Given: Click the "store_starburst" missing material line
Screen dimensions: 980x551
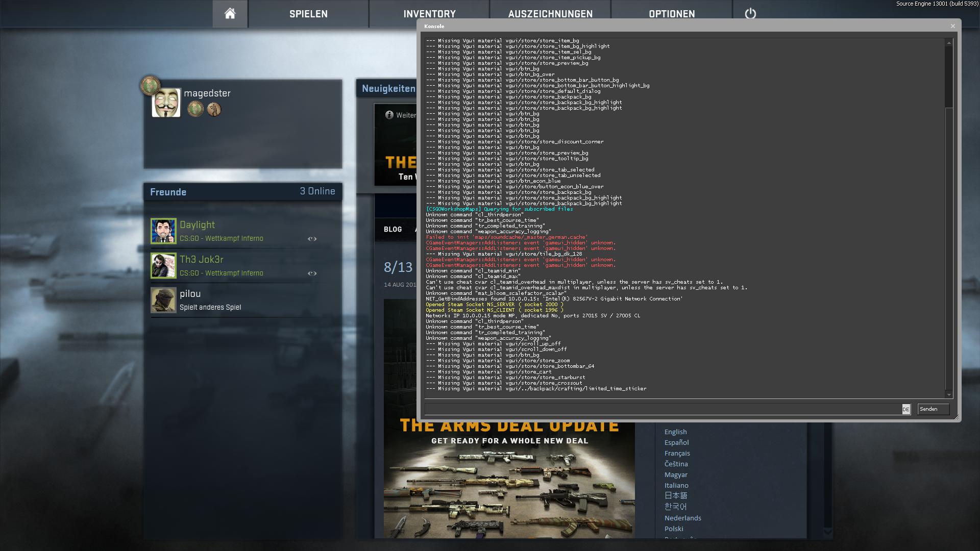Looking at the screenshot, I should pos(505,378).
